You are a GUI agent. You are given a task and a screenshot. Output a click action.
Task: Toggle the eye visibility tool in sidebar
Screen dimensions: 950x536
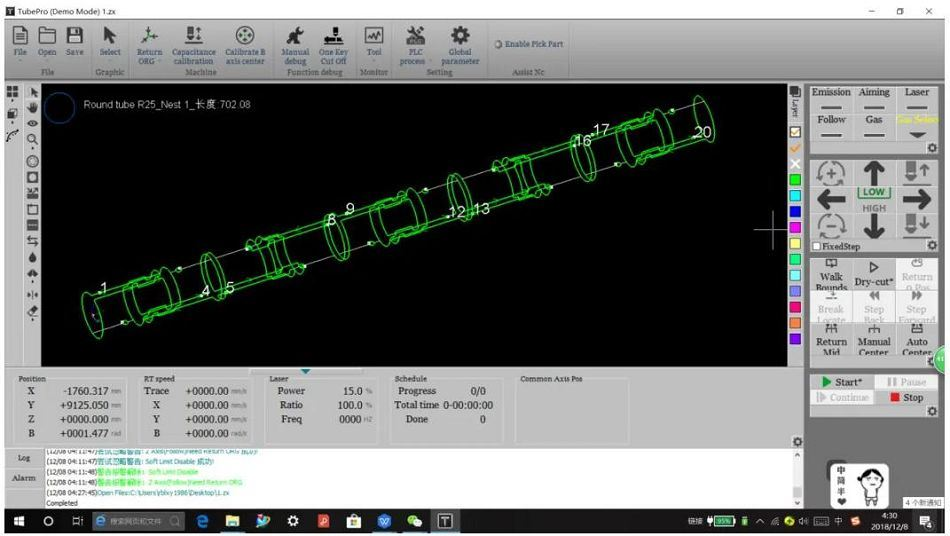point(33,124)
